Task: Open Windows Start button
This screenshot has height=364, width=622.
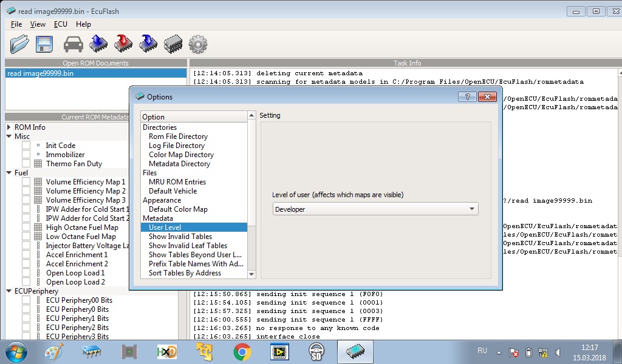Action: point(16,352)
